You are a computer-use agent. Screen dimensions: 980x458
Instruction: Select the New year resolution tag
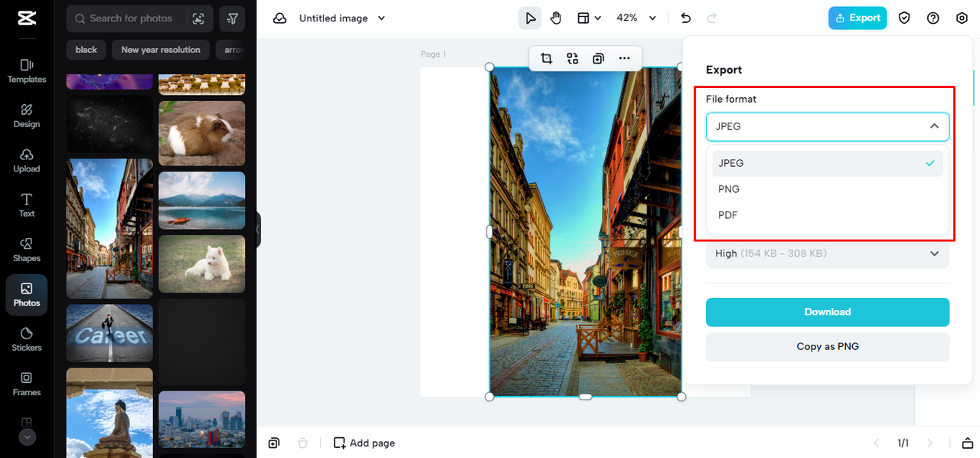pyautogui.click(x=161, y=50)
